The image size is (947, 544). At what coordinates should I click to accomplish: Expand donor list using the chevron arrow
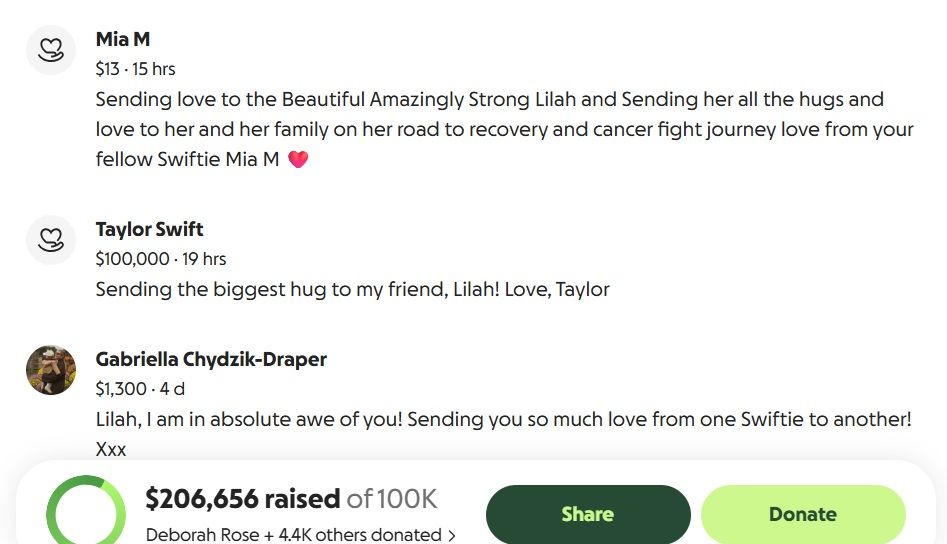coord(452,536)
